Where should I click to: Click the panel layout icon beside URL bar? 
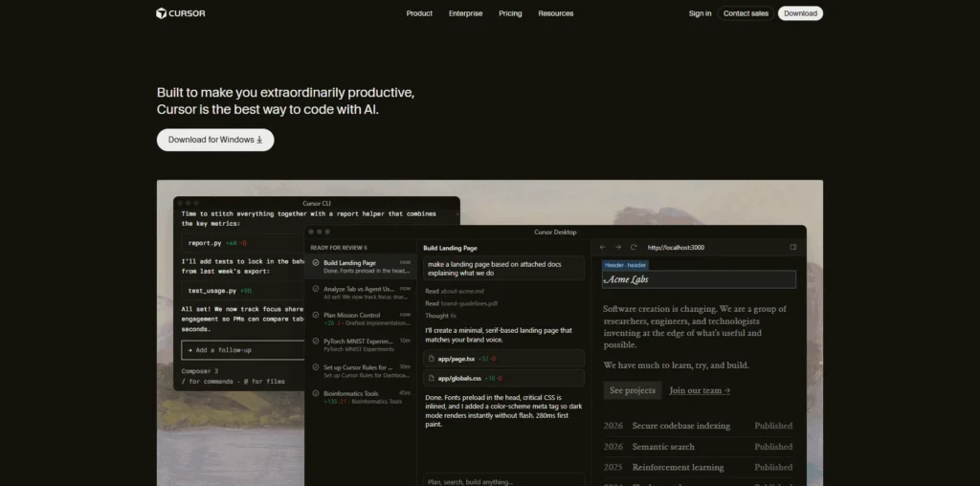(x=793, y=247)
